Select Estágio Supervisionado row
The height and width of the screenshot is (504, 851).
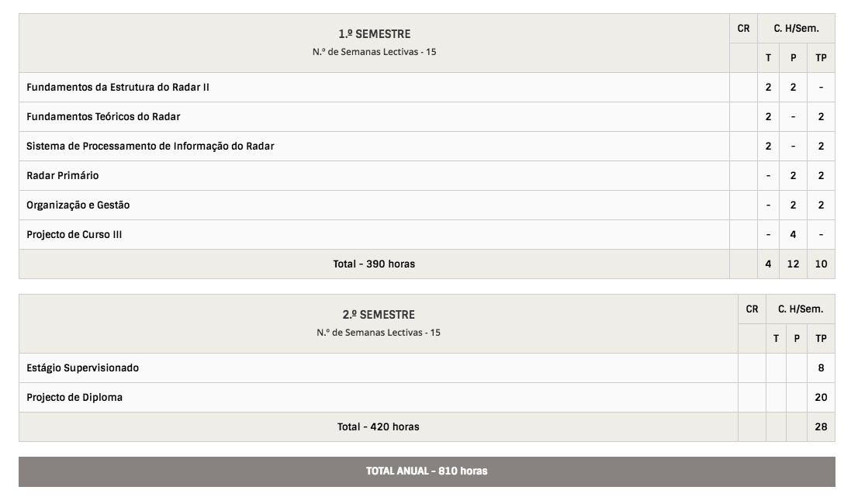click(83, 368)
